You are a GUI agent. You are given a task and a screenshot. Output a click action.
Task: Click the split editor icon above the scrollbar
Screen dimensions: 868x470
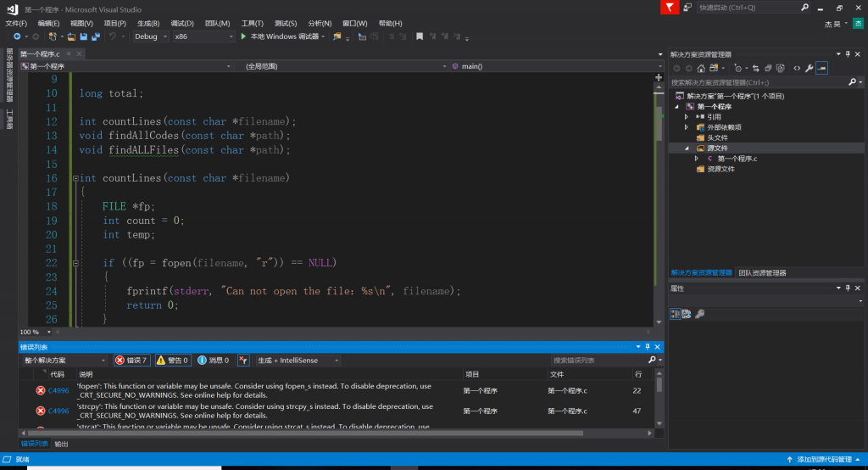pyautogui.click(x=659, y=77)
